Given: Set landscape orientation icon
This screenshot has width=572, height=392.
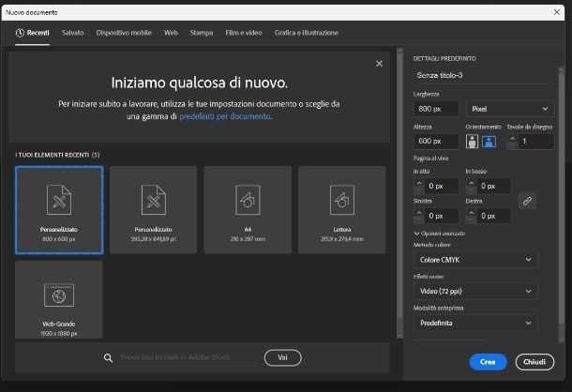Looking at the screenshot, I should point(489,142).
